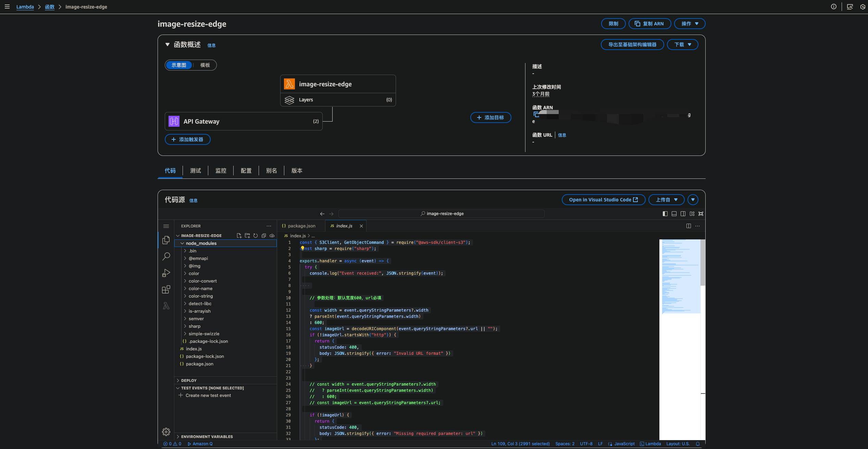The width and height of the screenshot is (868, 449).
Task: Click the lightbulb code action on line 2
Action: click(302, 248)
